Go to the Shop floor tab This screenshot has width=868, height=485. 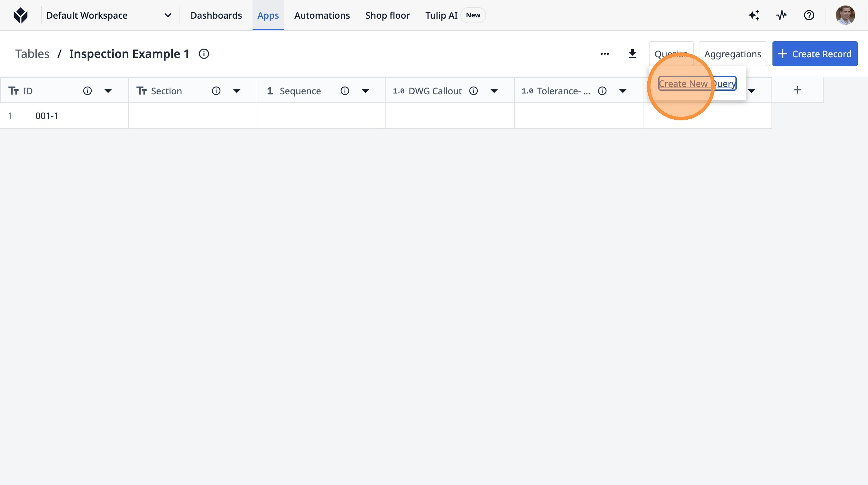[387, 15]
